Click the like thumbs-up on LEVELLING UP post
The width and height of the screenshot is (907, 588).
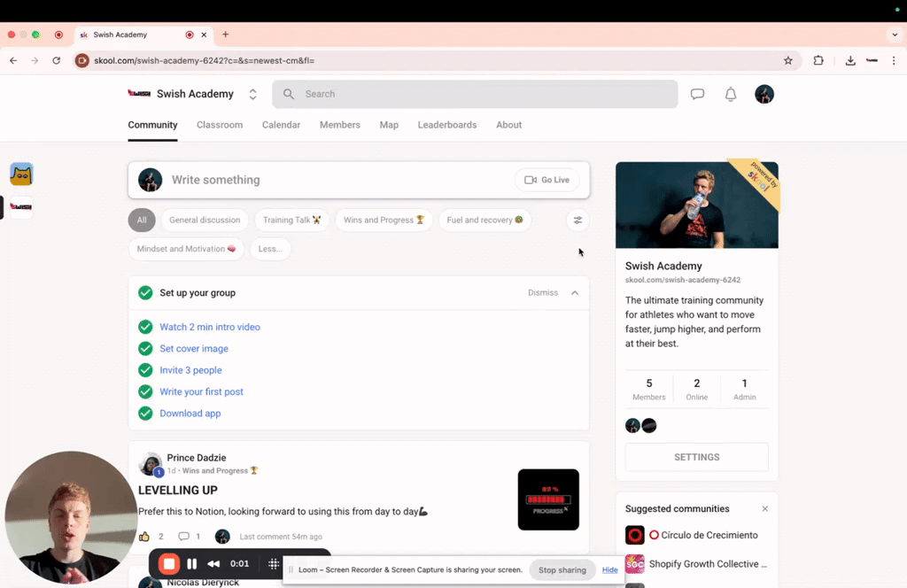point(144,537)
